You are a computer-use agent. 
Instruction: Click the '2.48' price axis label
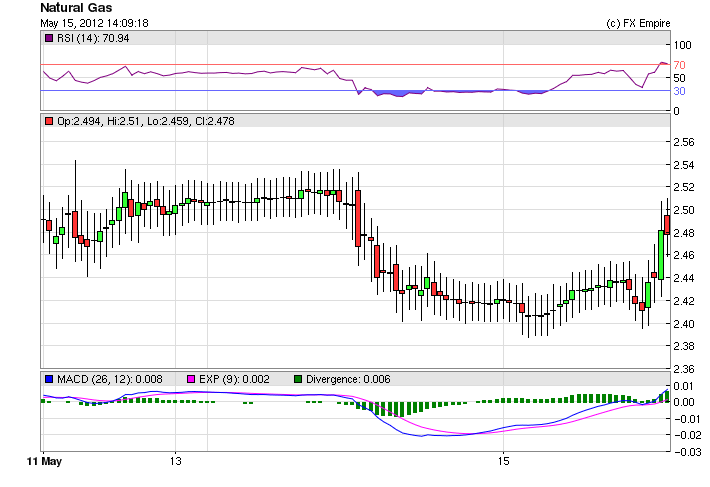(684, 233)
